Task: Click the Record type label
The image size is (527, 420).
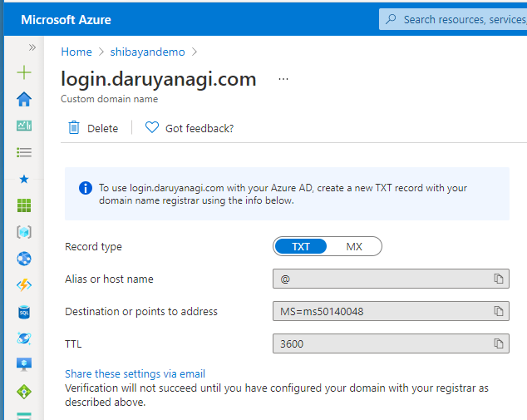Action: tap(93, 246)
